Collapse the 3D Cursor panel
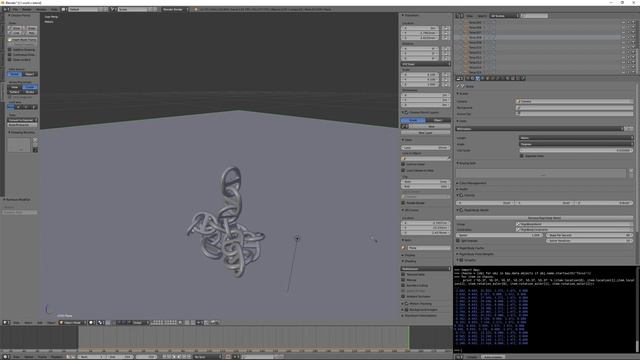640x360 pixels. (x=411, y=210)
